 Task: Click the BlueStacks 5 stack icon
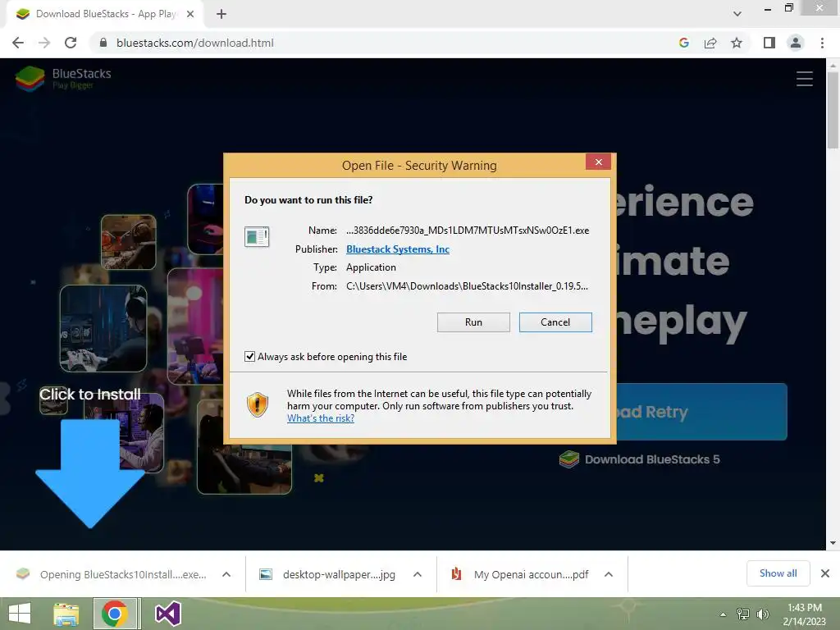569,459
